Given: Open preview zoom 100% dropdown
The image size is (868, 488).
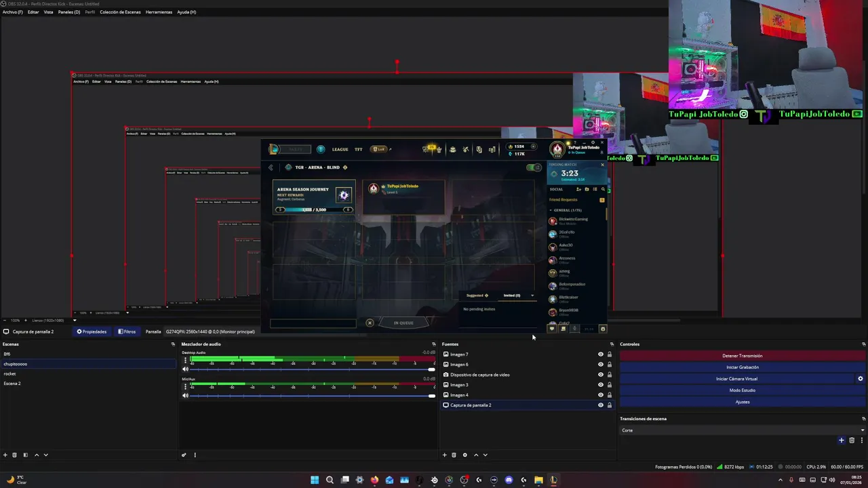Looking at the screenshot, I should click(15, 321).
